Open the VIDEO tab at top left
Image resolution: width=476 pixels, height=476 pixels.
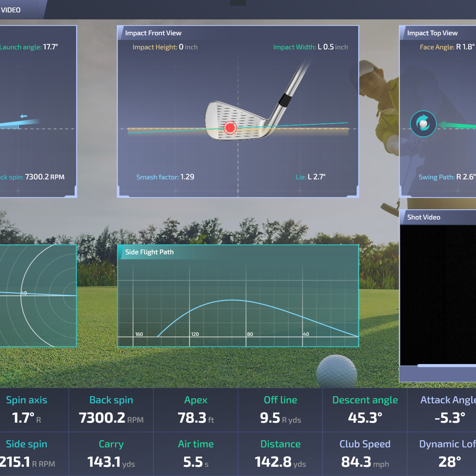point(11,10)
